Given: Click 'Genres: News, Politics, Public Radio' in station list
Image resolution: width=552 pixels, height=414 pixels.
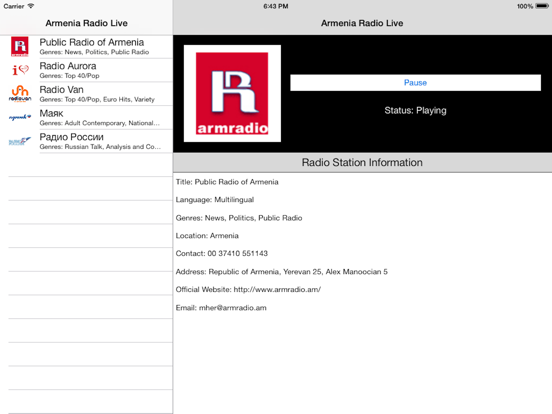Looking at the screenshot, I should (94, 52).
